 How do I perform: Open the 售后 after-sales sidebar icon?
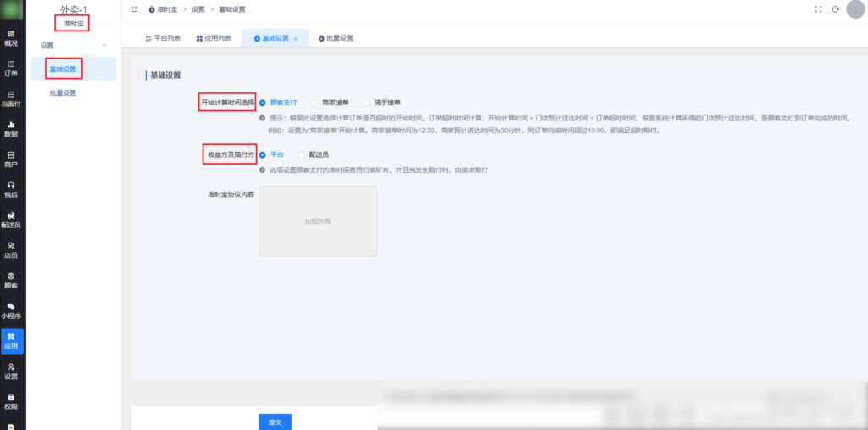[x=11, y=189]
